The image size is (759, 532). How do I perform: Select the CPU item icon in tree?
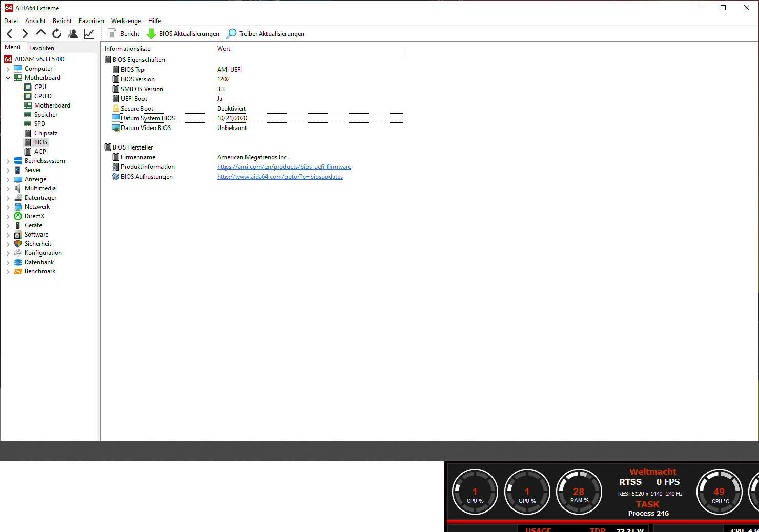28,87
